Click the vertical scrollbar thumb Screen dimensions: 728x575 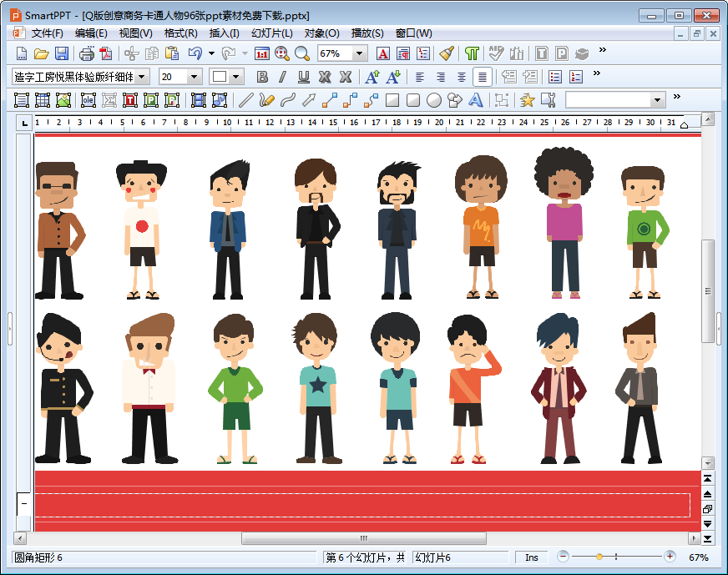tap(708, 291)
